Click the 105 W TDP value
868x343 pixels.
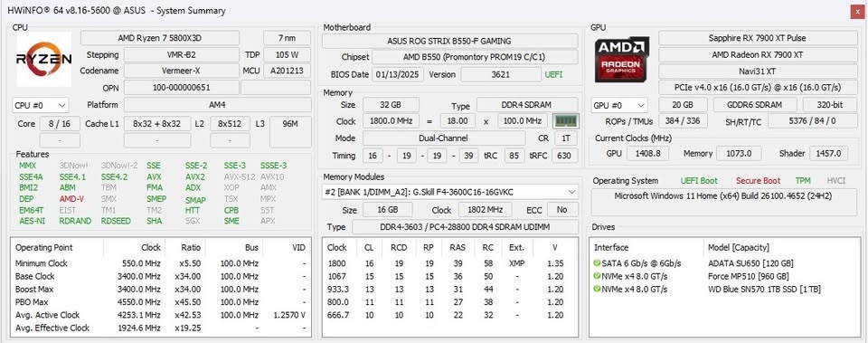[x=287, y=55]
